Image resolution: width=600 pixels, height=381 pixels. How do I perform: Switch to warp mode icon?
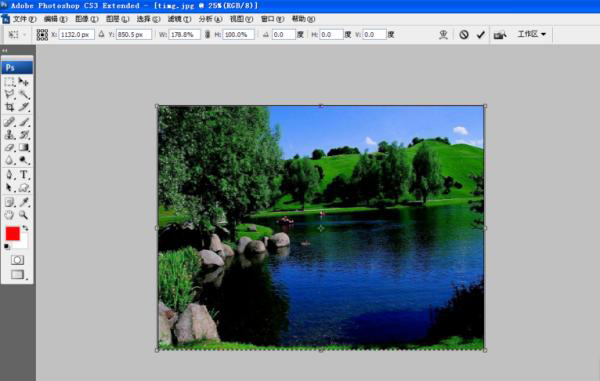(x=443, y=35)
